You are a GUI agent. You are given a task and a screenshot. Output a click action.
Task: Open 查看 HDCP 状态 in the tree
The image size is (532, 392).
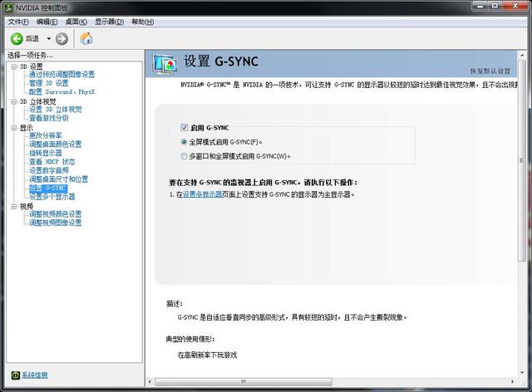tap(52, 162)
